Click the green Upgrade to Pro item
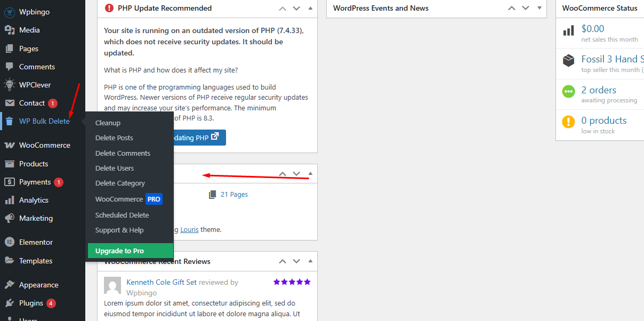This screenshot has height=321, width=644. (x=131, y=251)
